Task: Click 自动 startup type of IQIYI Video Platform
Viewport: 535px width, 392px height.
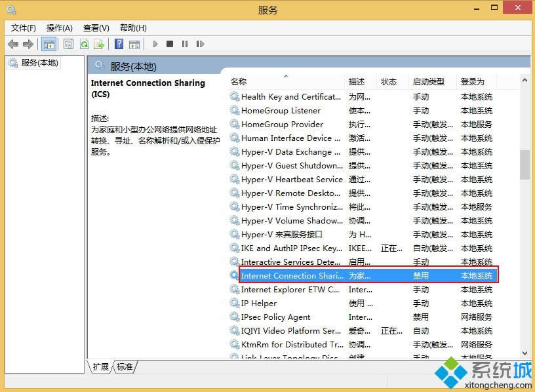Action: pyautogui.click(x=421, y=331)
